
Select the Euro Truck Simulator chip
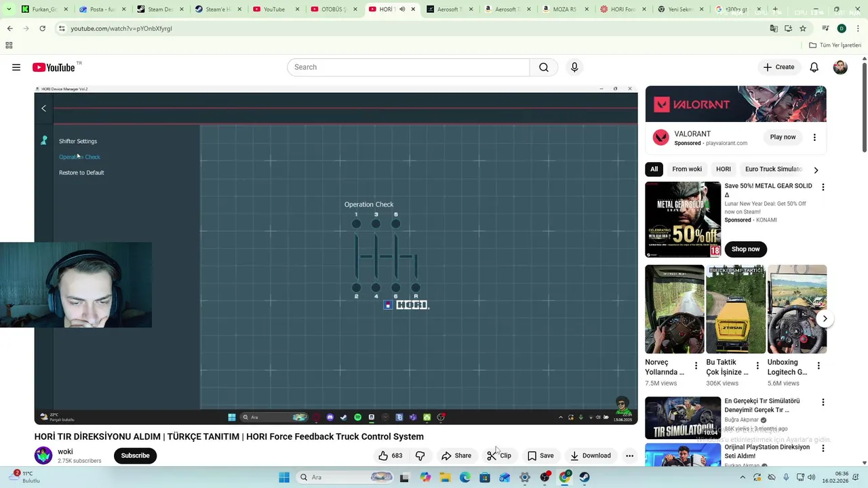[773, 169]
